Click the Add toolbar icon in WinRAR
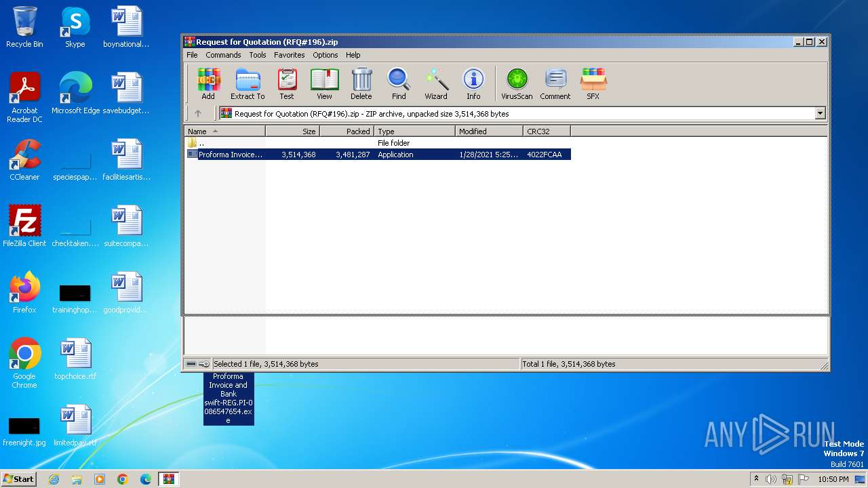 click(x=208, y=84)
